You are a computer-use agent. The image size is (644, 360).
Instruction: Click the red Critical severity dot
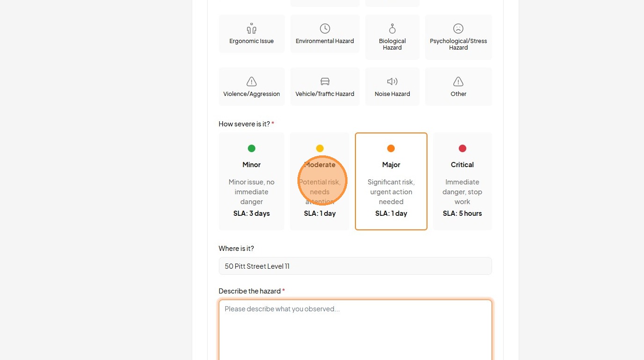pyautogui.click(x=463, y=148)
